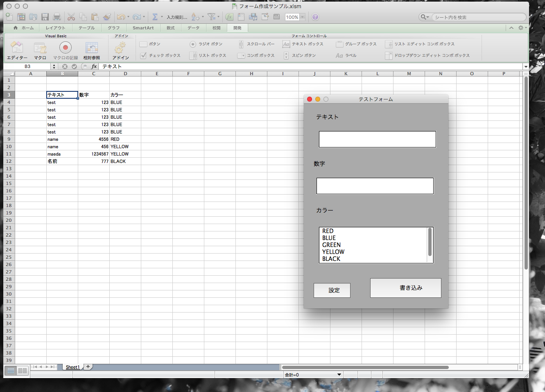Open the 100% zoom dropdown
545x392 pixels.
coord(303,17)
